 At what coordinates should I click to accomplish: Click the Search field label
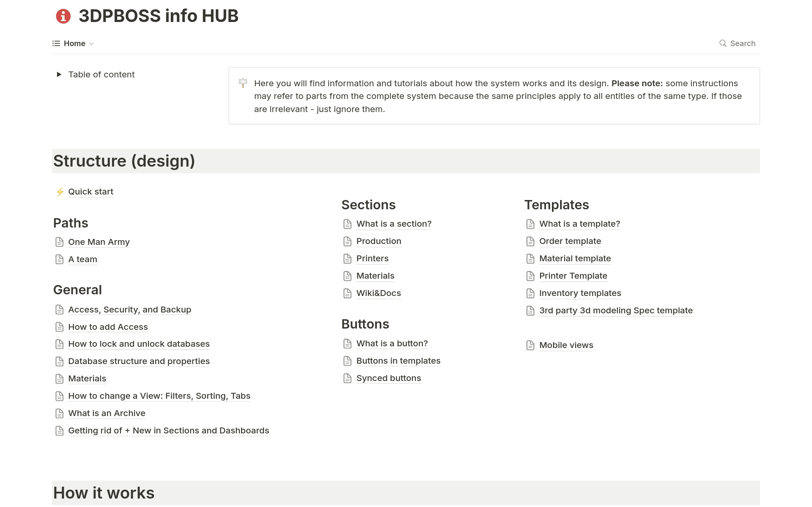tap(742, 44)
